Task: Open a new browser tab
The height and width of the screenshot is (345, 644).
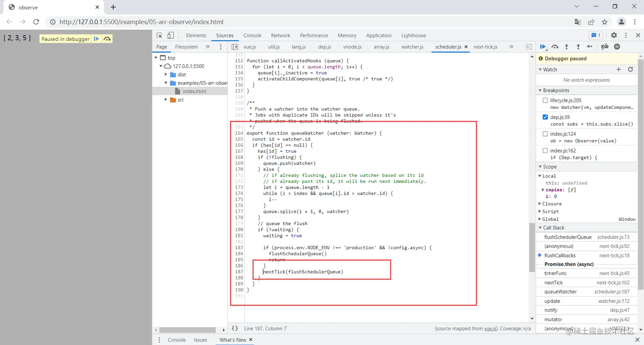Action: point(113,7)
